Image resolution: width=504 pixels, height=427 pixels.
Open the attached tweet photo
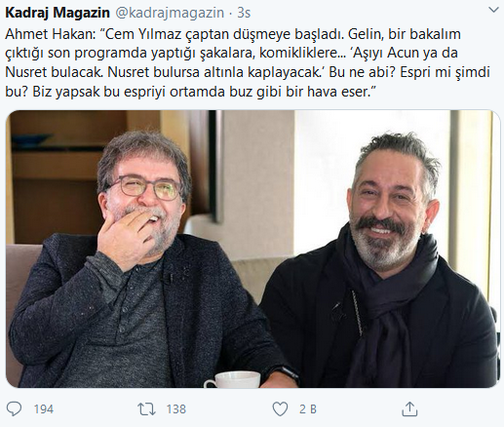[253, 249]
